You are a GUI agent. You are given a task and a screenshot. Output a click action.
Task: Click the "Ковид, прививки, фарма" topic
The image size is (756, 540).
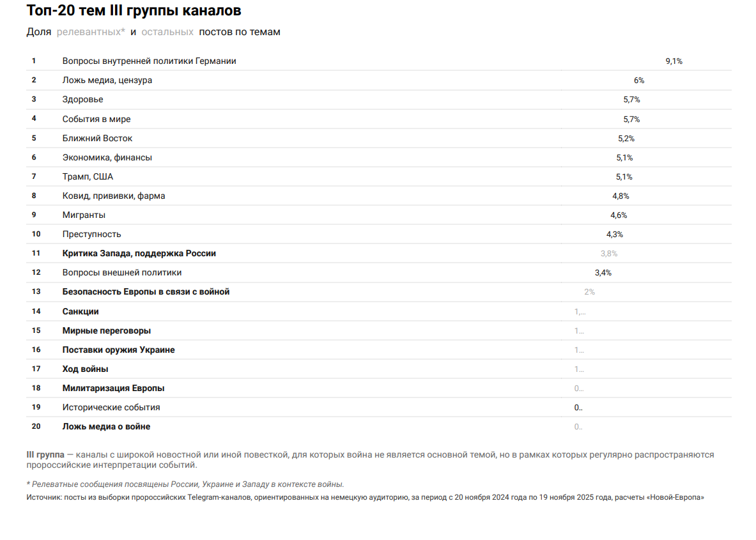point(113,196)
